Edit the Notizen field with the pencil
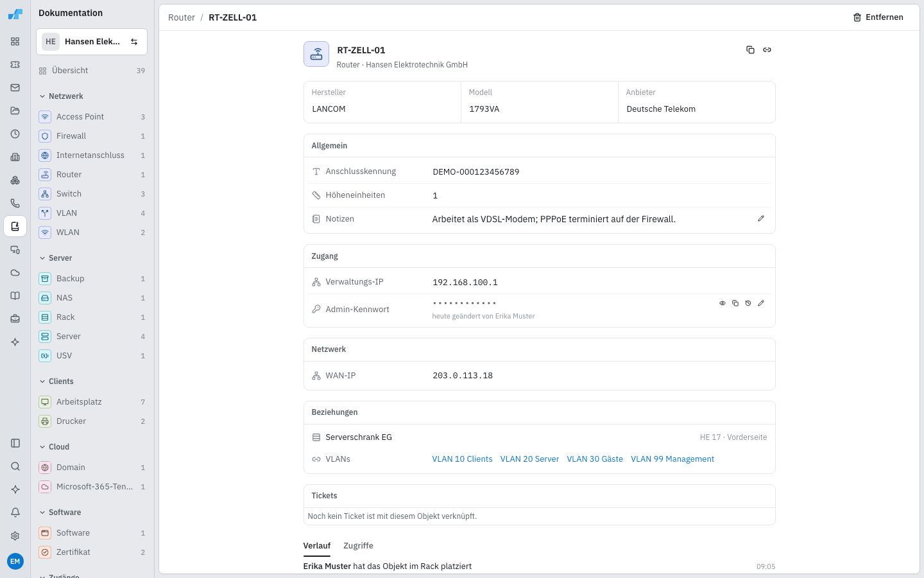Viewport: 924px width, 578px height. [x=761, y=218]
